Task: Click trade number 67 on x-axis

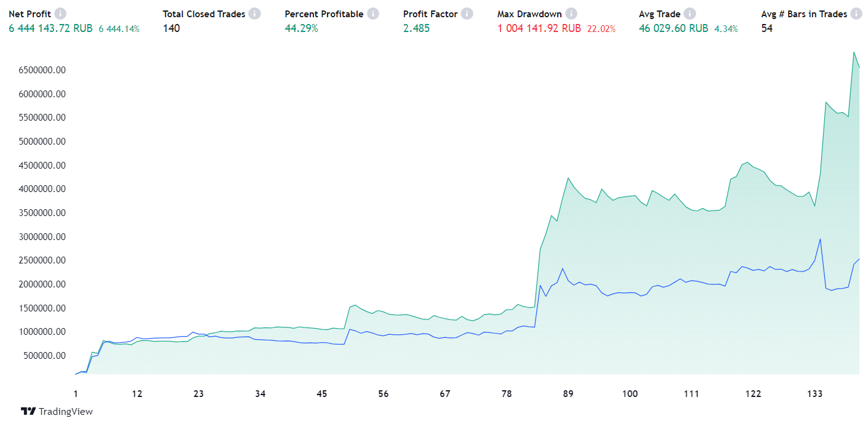Action: 445,394
